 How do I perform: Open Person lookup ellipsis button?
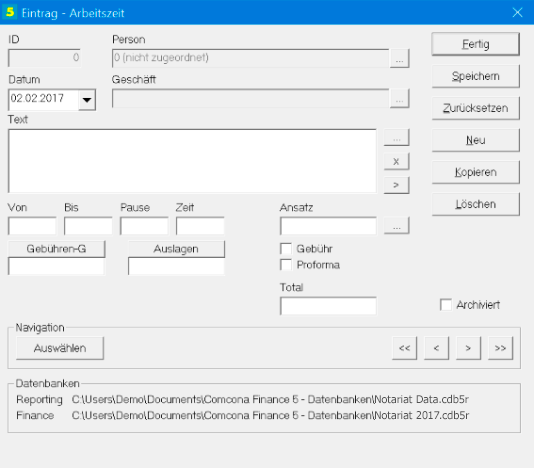399,58
